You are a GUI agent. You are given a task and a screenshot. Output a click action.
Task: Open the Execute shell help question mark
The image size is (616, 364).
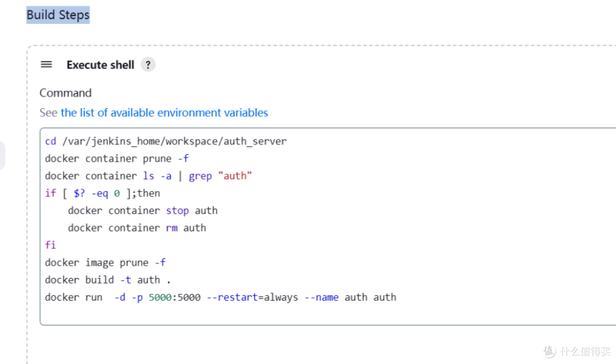click(148, 65)
